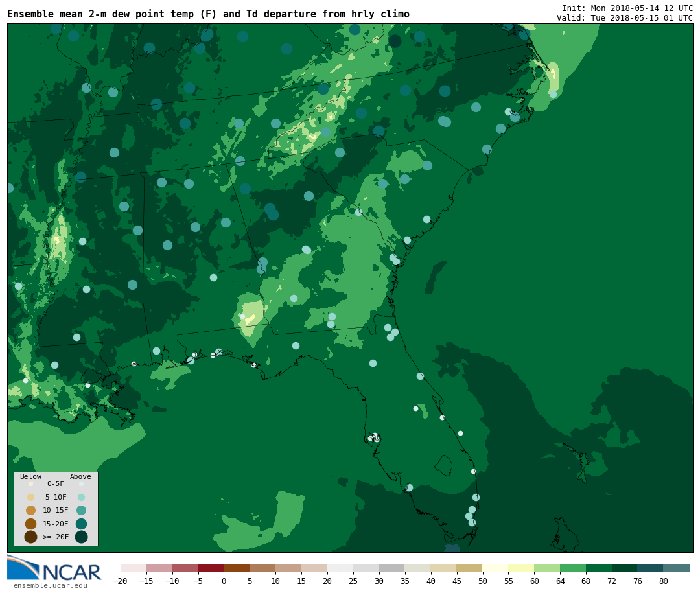Image resolution: width=700 pixels, height=593 pixels.
Task: Click the Below 10-15F orange-brown legend circle
Action: (x=31, y=511)
